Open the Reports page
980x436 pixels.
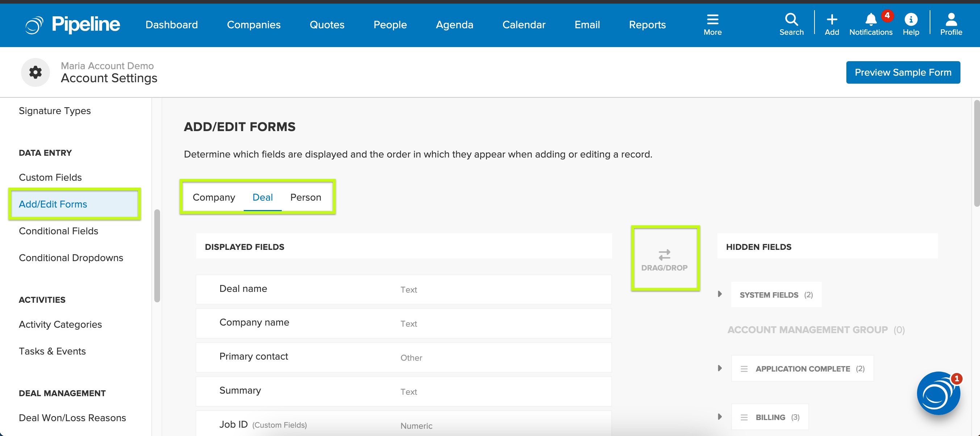(647, 25)
